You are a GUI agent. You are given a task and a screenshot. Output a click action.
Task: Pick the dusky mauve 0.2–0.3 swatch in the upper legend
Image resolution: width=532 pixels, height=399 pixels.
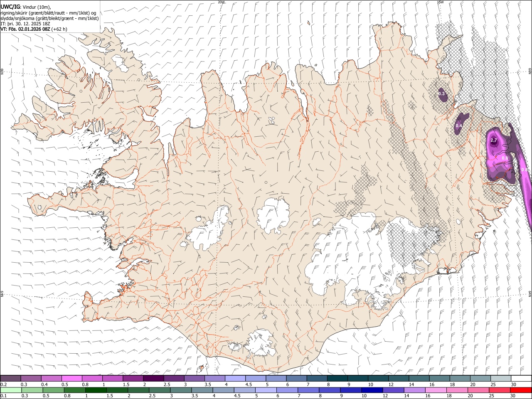click(x=11, y=378)
